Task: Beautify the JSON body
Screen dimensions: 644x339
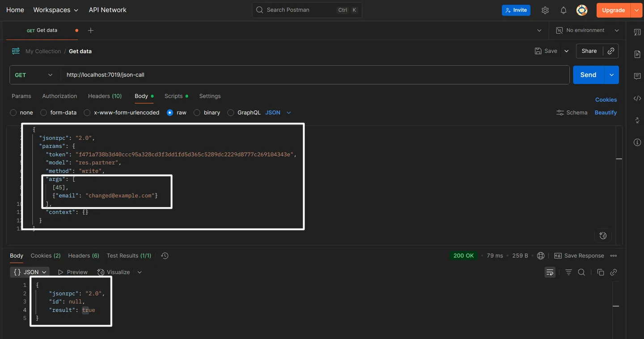Action: click(x=606, y=113)
